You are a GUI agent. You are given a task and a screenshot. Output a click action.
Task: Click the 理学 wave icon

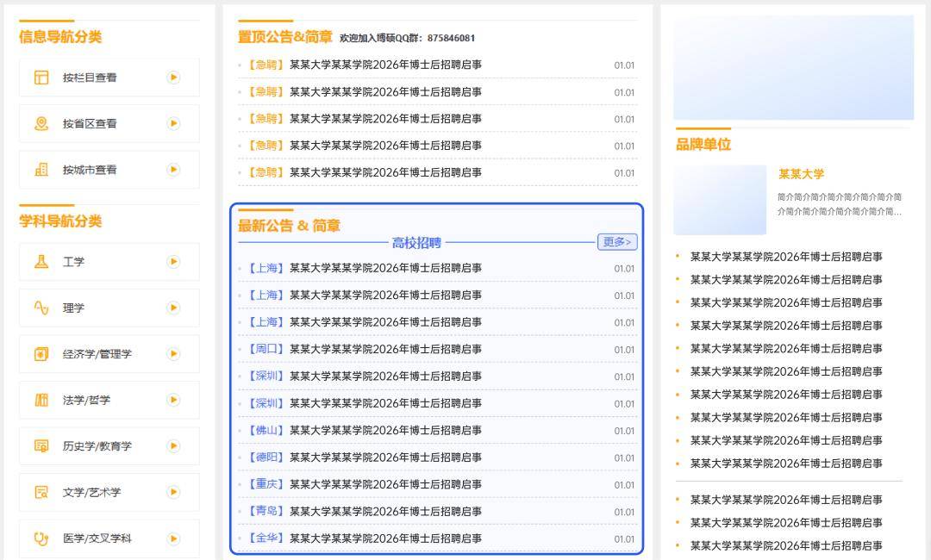coord(41,308)
